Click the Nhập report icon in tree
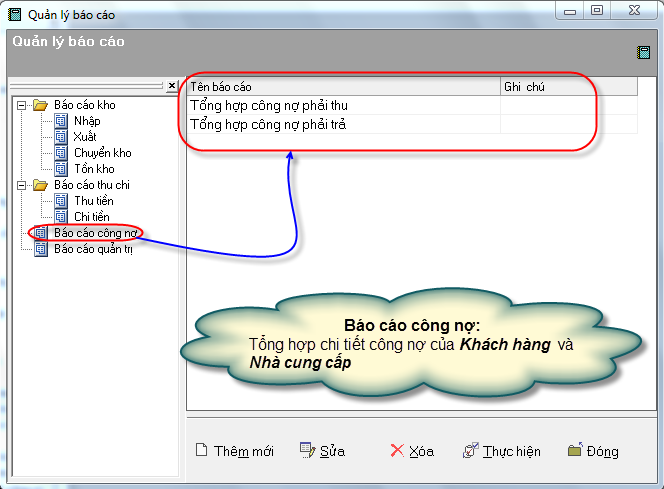The height and width of the screenshot is (489, 664). pos(61,121)
